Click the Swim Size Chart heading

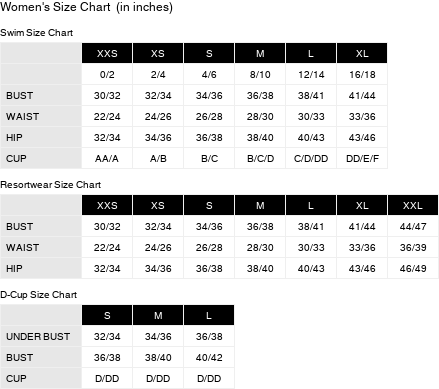pos(37,33)
